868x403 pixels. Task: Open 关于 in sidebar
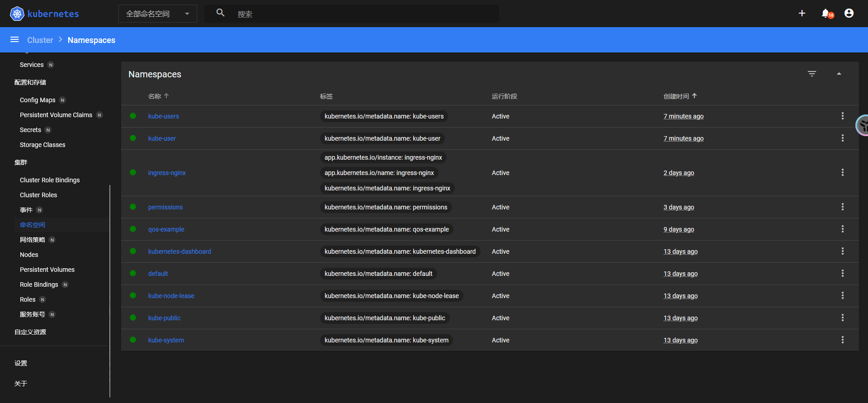pyautogui.click(x=21, y=384)
